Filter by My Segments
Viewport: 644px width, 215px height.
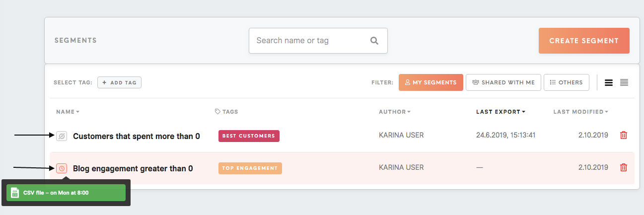(x=430, y=82)
